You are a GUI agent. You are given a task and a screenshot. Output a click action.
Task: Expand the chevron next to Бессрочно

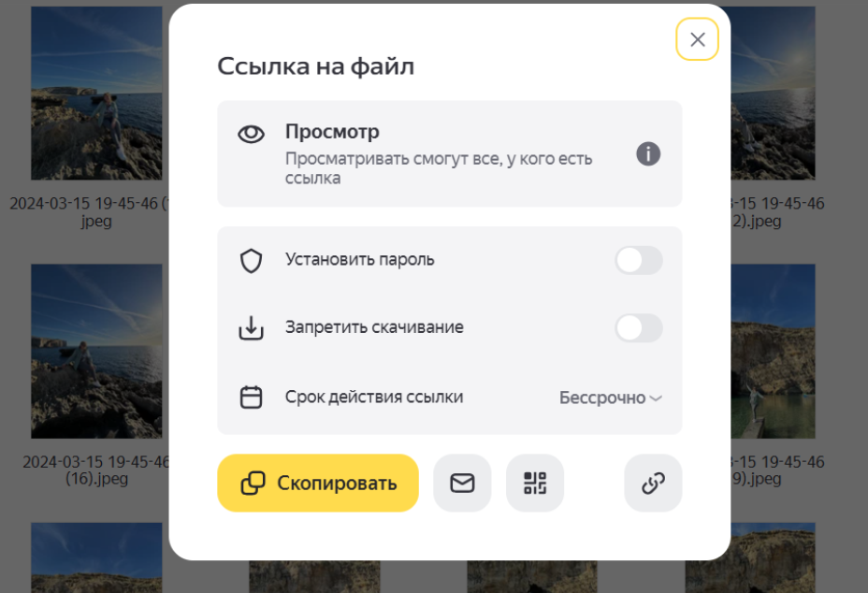656,398
